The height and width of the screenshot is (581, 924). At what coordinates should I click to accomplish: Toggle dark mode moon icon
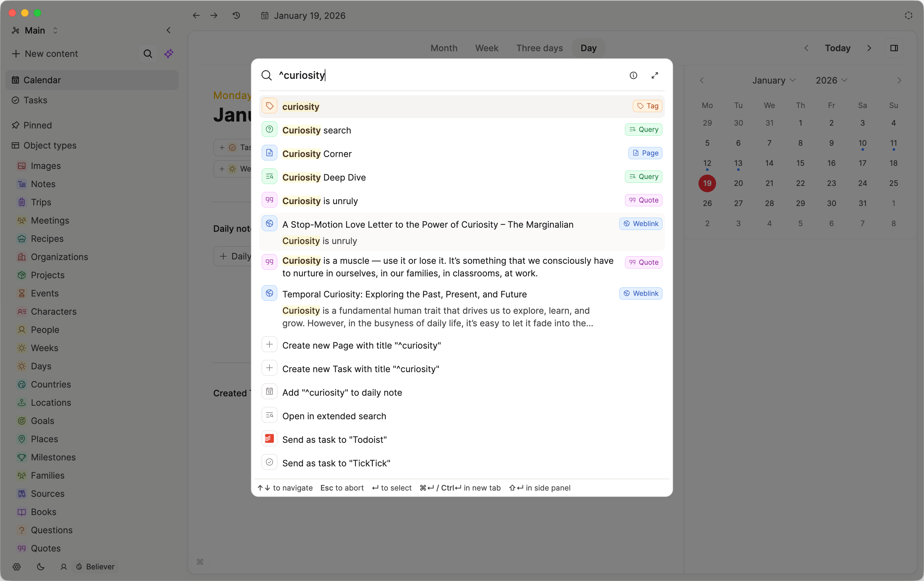pyautogui.click(x=40, y=567)
